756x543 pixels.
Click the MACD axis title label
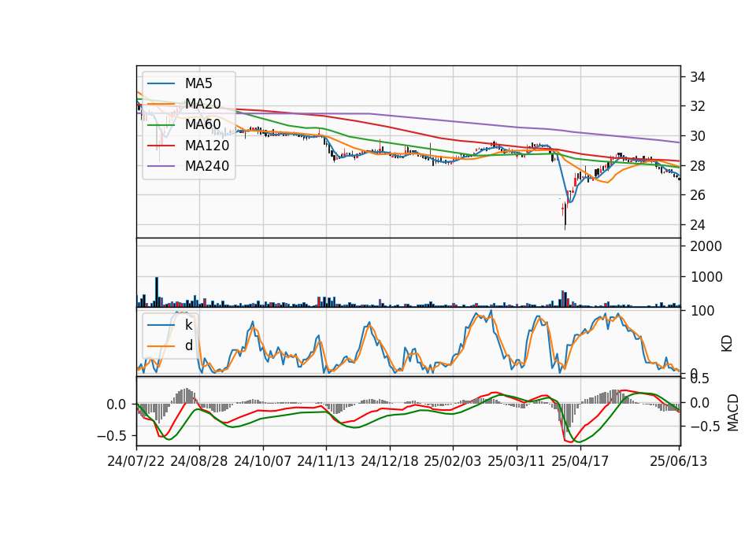coord(733,412)
